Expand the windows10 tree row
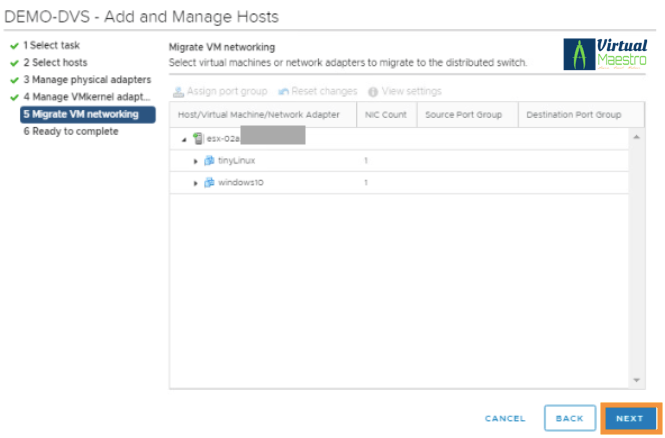665x438 pixels. click(196, 183)
